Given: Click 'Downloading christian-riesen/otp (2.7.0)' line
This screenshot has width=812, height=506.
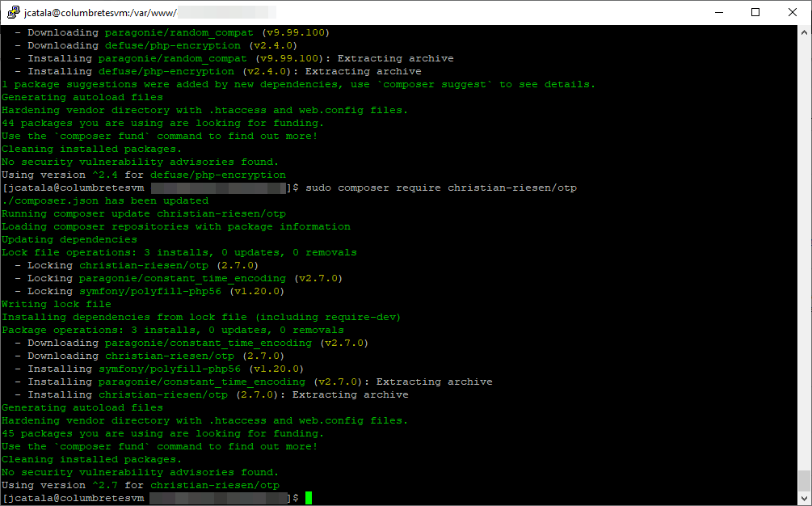Looking at the screenshot, I should coord(149,356).
